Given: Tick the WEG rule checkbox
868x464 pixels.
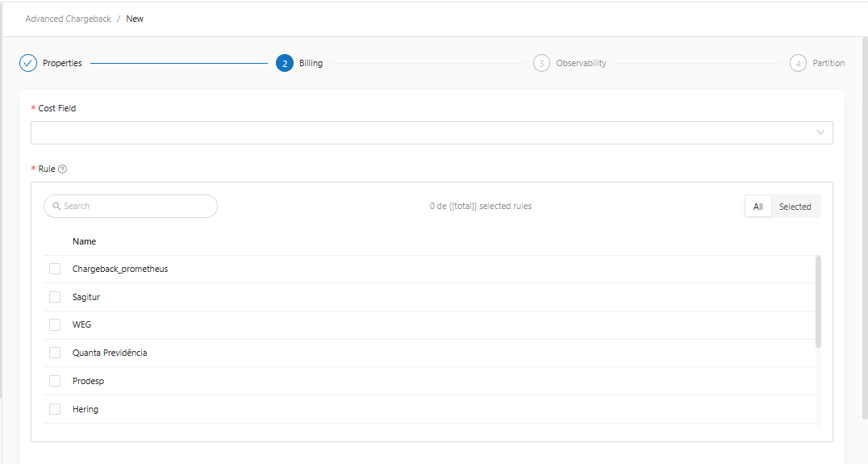Looking at the screenshot, I should [x=55, y=324].
